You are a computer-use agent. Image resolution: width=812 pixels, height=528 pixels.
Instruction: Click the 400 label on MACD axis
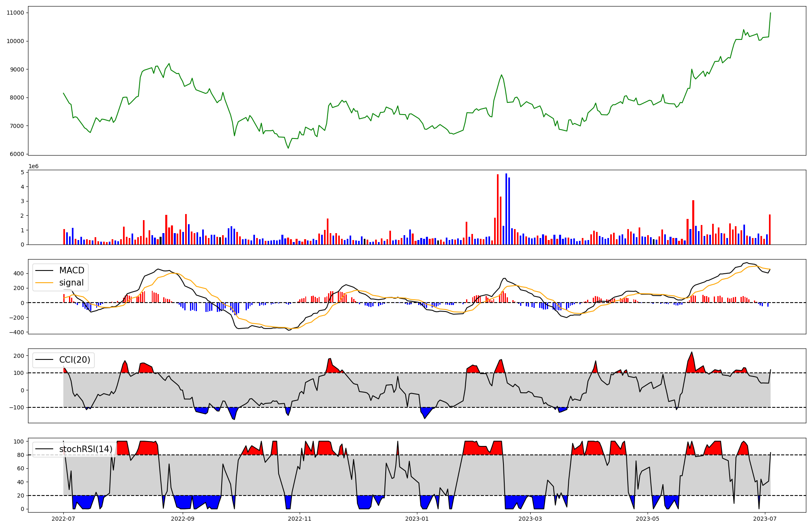pos(19,273)
